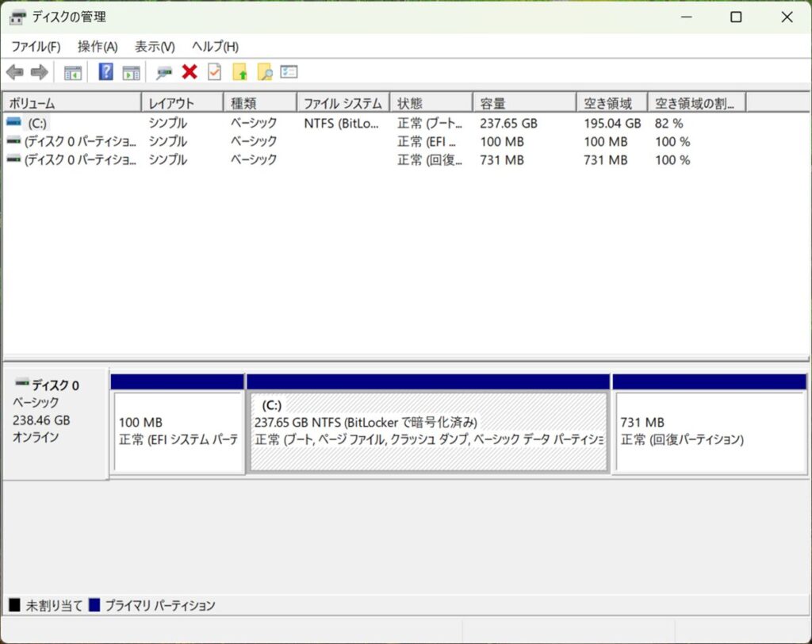The height and width of the screenshot is (644, 812).
Task: Click the connect disk drive toolbar icon
Action: point(164,72)
